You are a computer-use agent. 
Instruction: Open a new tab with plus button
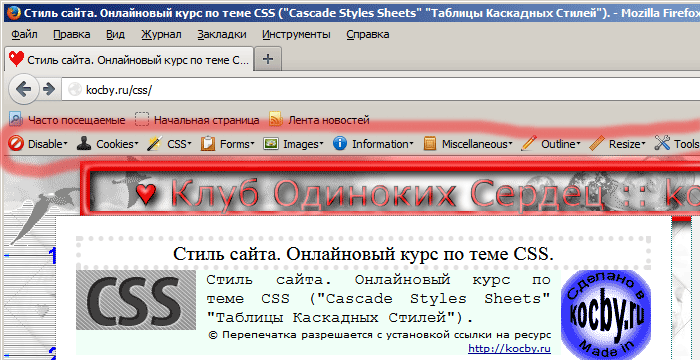[x=267, y=59]
